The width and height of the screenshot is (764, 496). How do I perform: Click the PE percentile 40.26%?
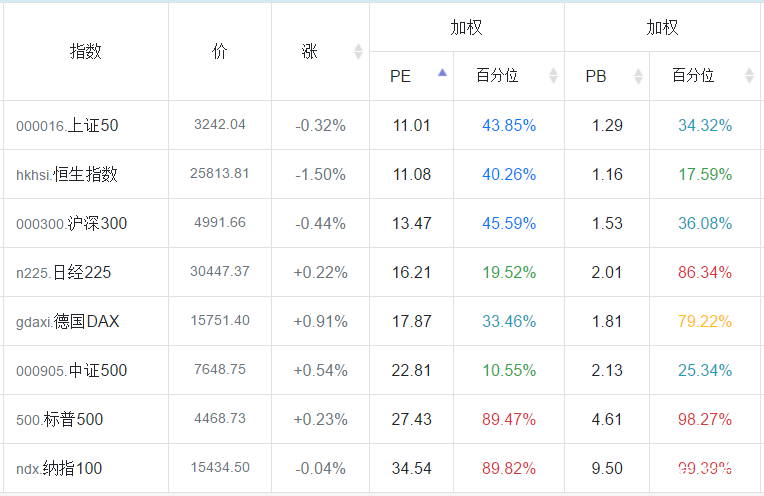coord(509,174)
